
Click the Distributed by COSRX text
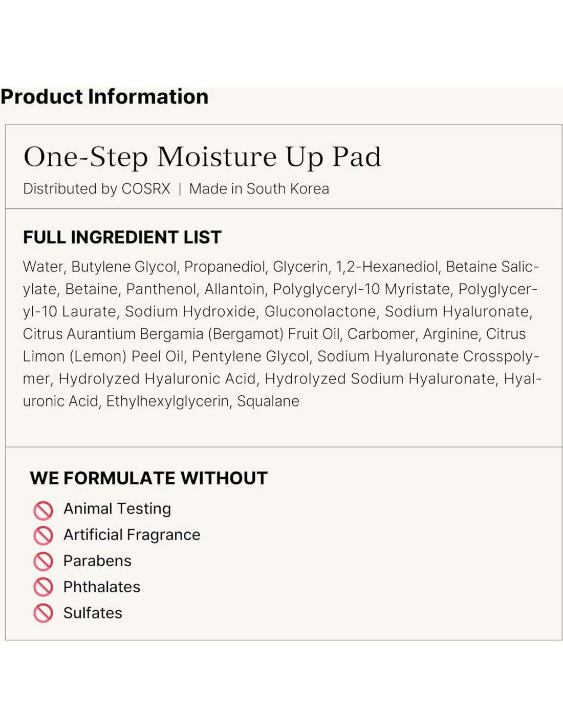pos(97,189)
